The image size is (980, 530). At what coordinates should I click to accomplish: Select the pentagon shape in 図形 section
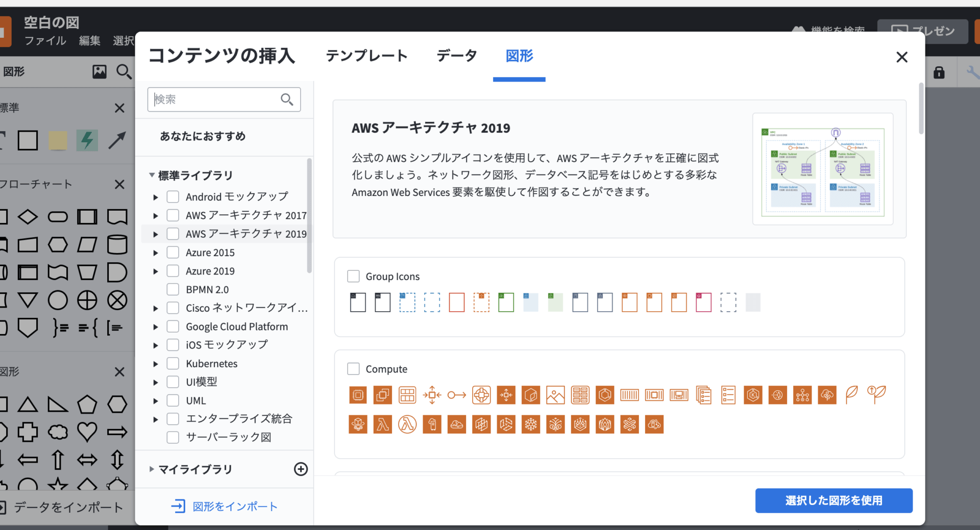point(87,405)
